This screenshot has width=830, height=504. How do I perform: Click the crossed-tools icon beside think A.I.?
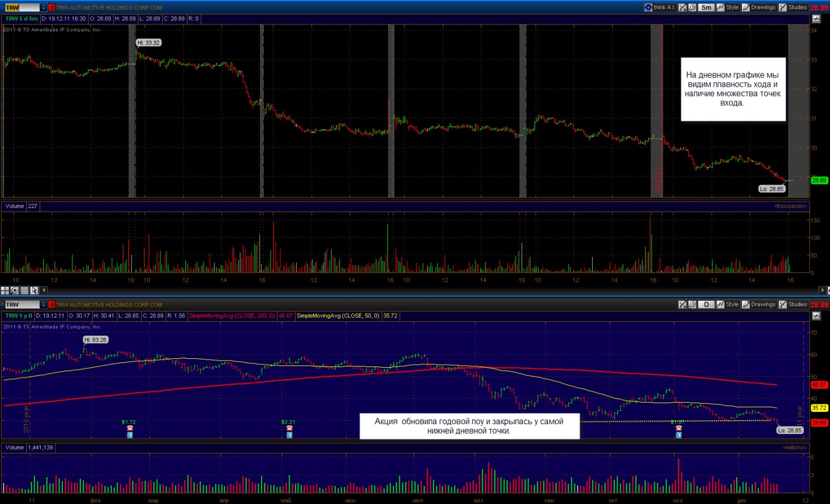[683, 8]
